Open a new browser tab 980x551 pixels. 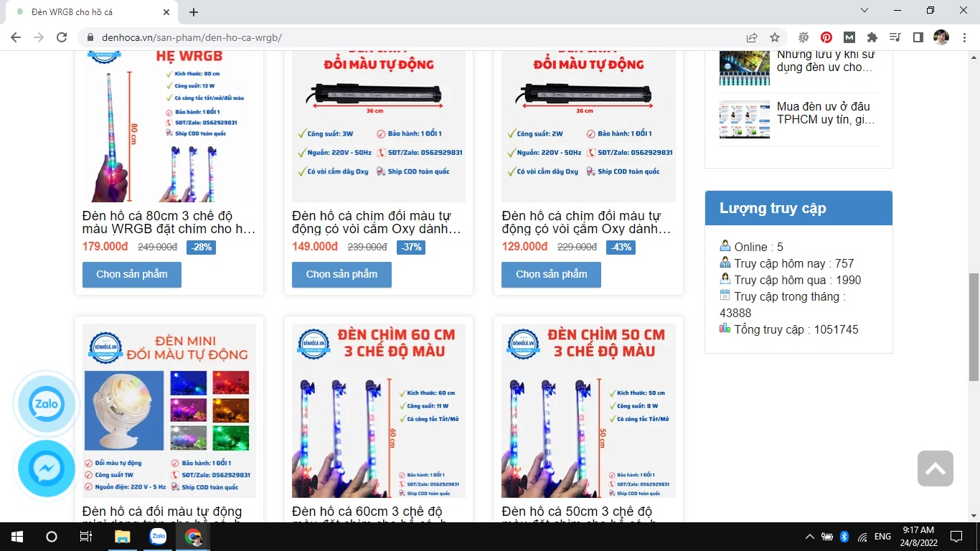click(194, 12)
